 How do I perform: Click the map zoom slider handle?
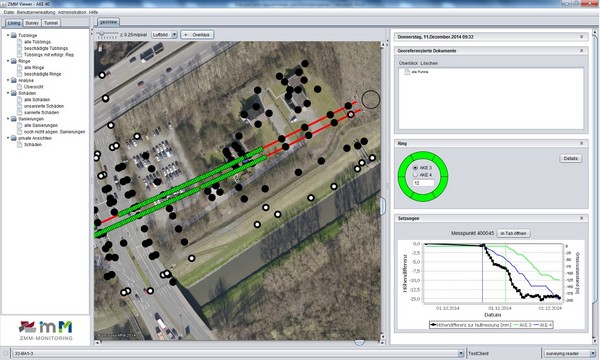(x=102, y=34)
